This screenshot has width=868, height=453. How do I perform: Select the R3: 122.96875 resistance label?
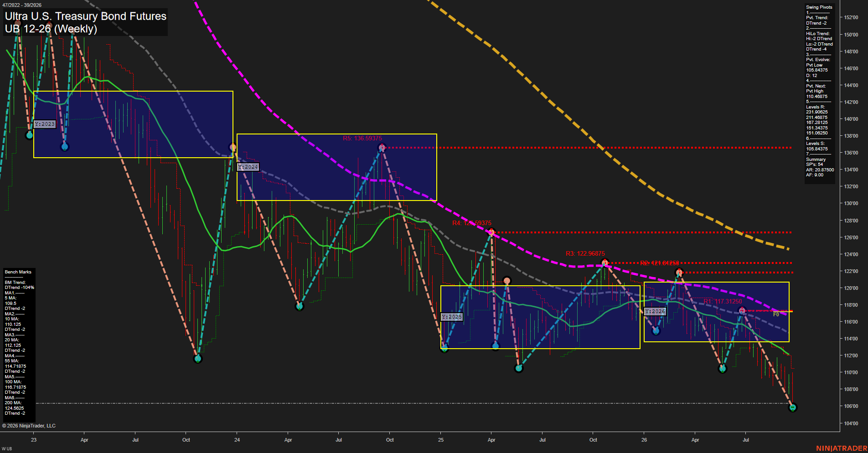pos(585,253)
